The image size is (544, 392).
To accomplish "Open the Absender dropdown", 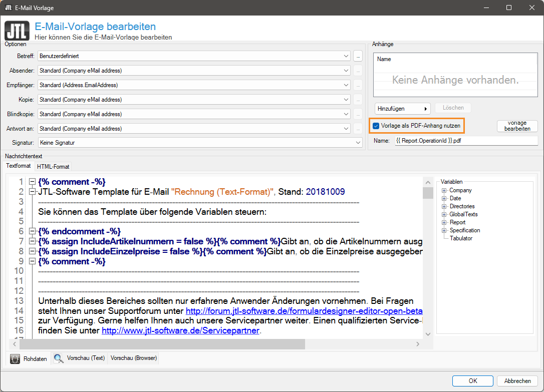I will tap(346, 71).
